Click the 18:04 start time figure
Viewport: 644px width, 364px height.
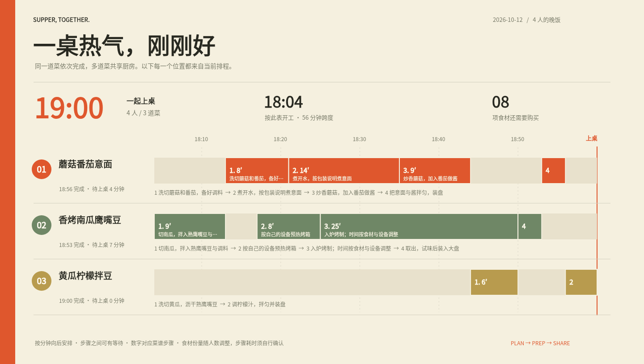pos(284,102)
